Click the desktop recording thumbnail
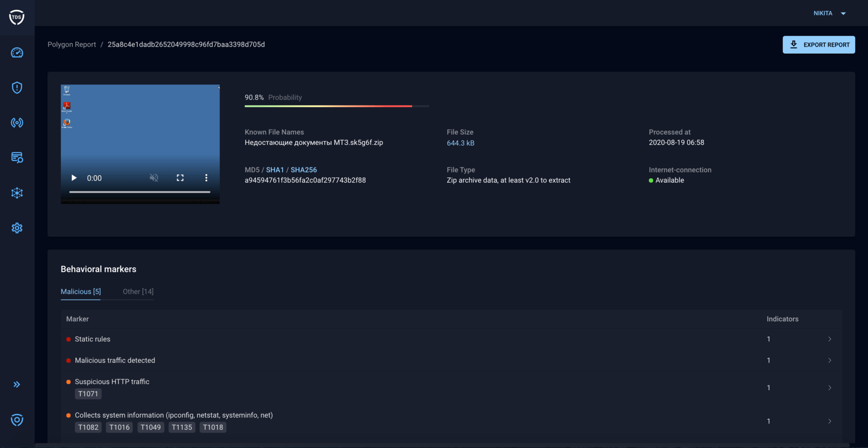 coord(140,144)
